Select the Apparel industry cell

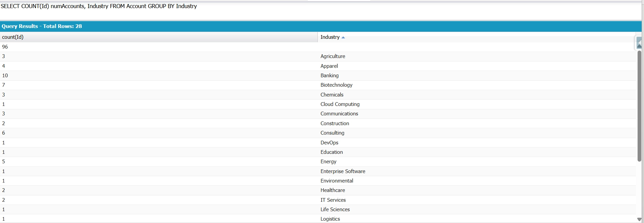pos(329,66)
